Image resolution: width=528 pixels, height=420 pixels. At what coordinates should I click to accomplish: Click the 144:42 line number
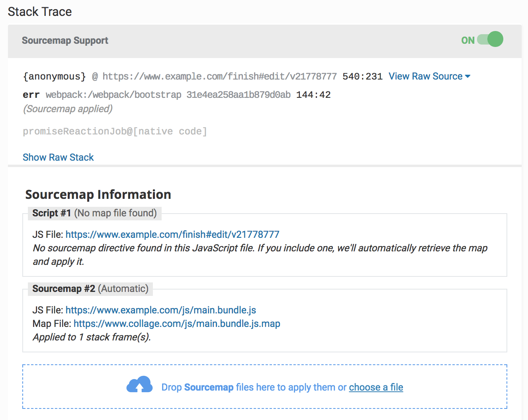click(x=313, y=95)
